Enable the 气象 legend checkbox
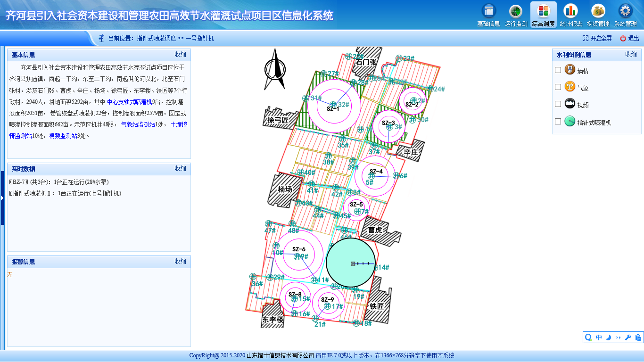The width and height of the screenshot is (644, 362). point(558,87)
